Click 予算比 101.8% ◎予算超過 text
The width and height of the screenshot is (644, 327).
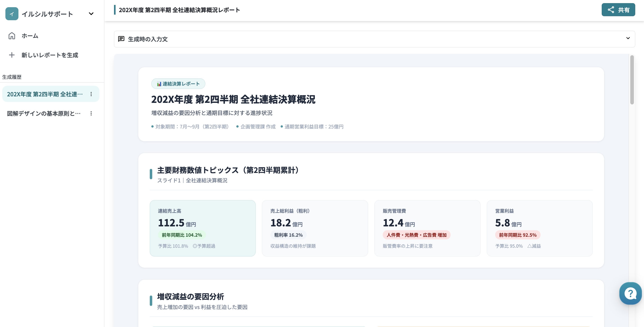click(x=187, y=246)
